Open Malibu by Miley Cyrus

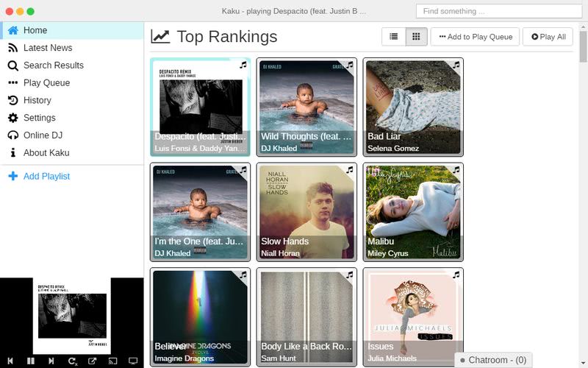[x=413, y=212]
